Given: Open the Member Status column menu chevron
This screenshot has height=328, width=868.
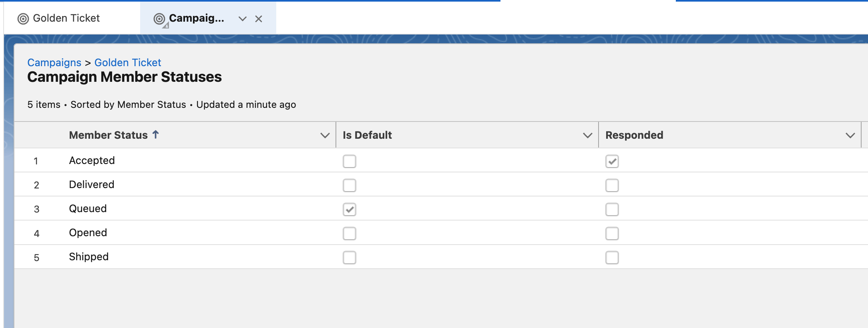Looking at the screenshot, I should pos(325,136).
